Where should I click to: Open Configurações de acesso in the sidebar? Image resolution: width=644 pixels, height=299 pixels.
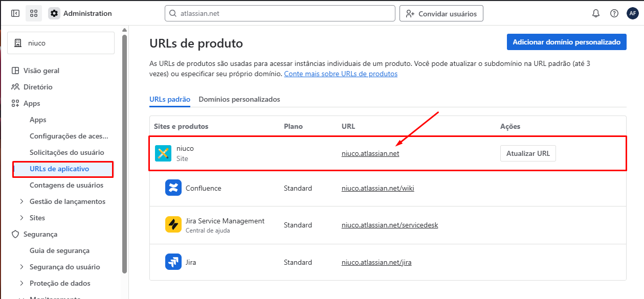69,136
